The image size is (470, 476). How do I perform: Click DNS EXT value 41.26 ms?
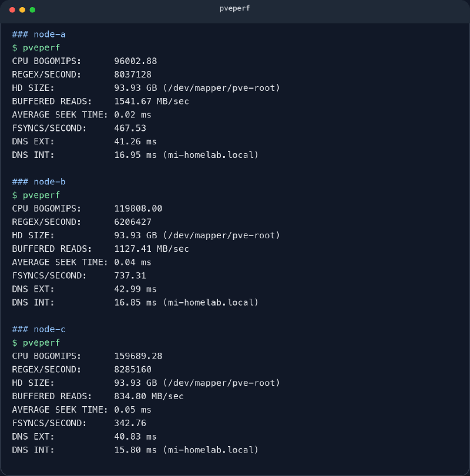[x=136, y=142]
